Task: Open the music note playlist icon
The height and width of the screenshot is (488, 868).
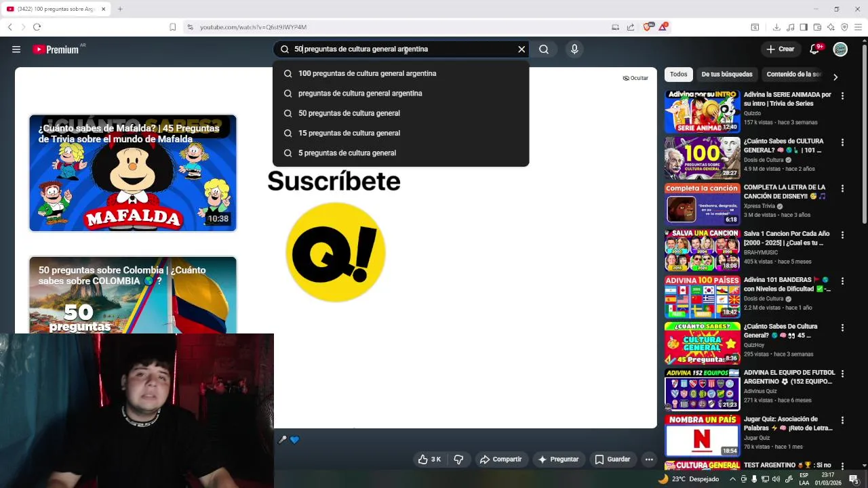Action: coord(790,27)
